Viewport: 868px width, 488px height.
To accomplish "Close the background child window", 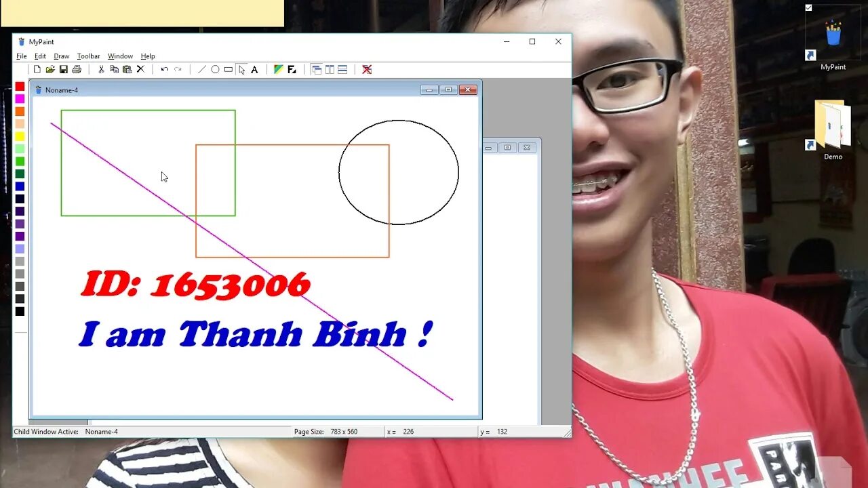I will click(x=526, y=147).
